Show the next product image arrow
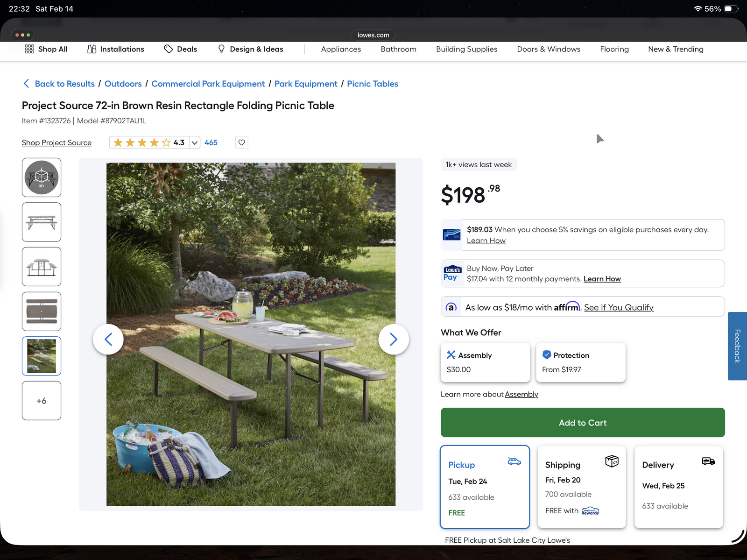Viewport: 747px width, 560px height. (x=393, y=339)
